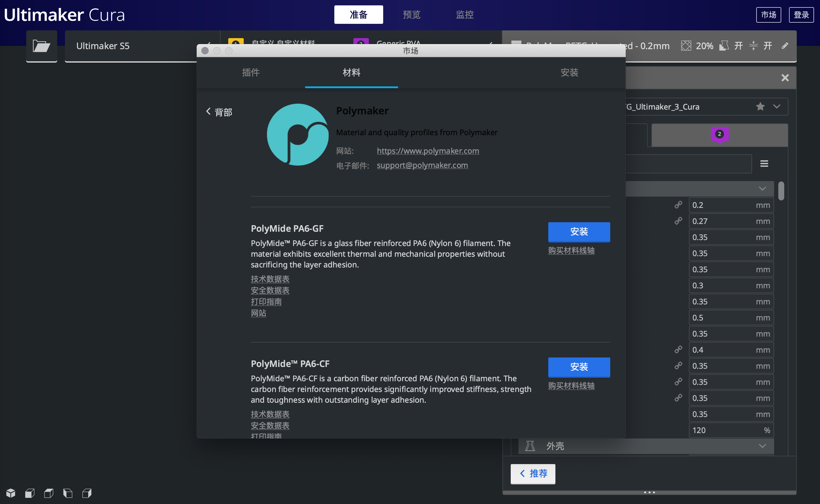Select the 材料 materials tab

[351, 72]
